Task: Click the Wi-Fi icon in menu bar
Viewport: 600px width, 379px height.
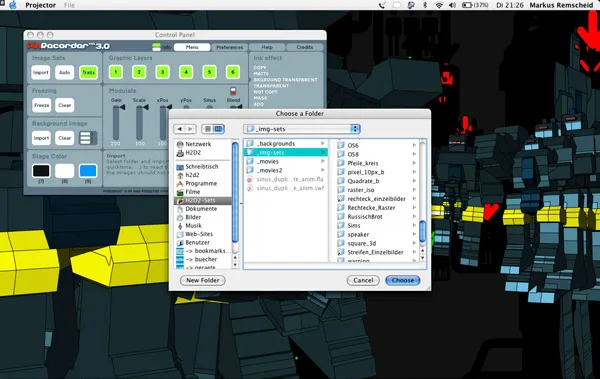Action: click(x=439, y=5)
